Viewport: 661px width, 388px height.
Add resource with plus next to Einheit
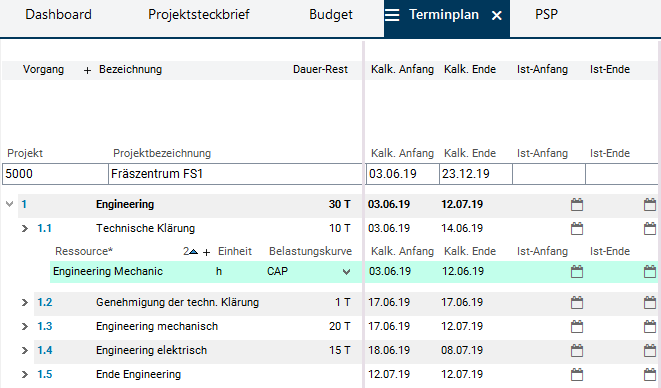tap(207, 252)
